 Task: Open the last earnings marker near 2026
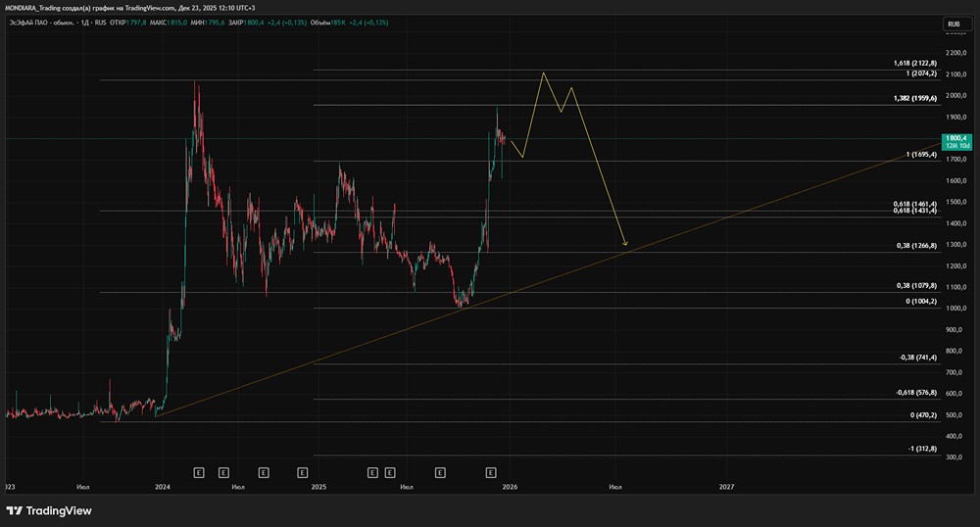(489, 472)
